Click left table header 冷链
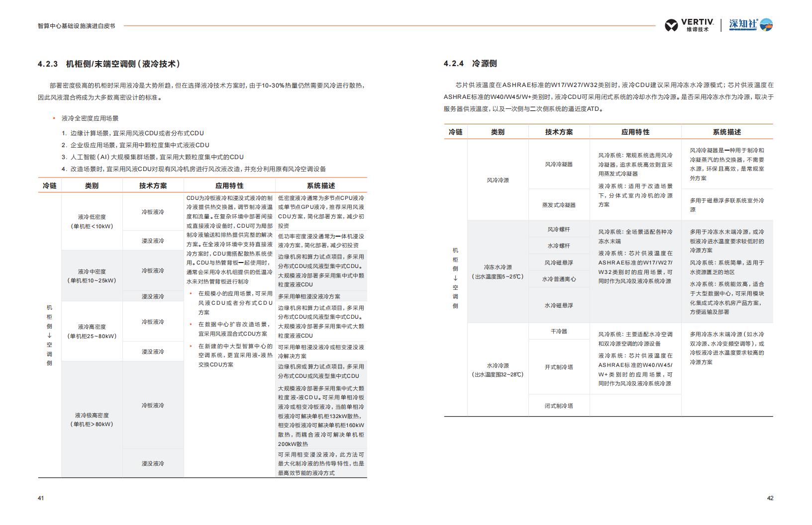Viewport: 812px width, 525px height. click(49, 185)
